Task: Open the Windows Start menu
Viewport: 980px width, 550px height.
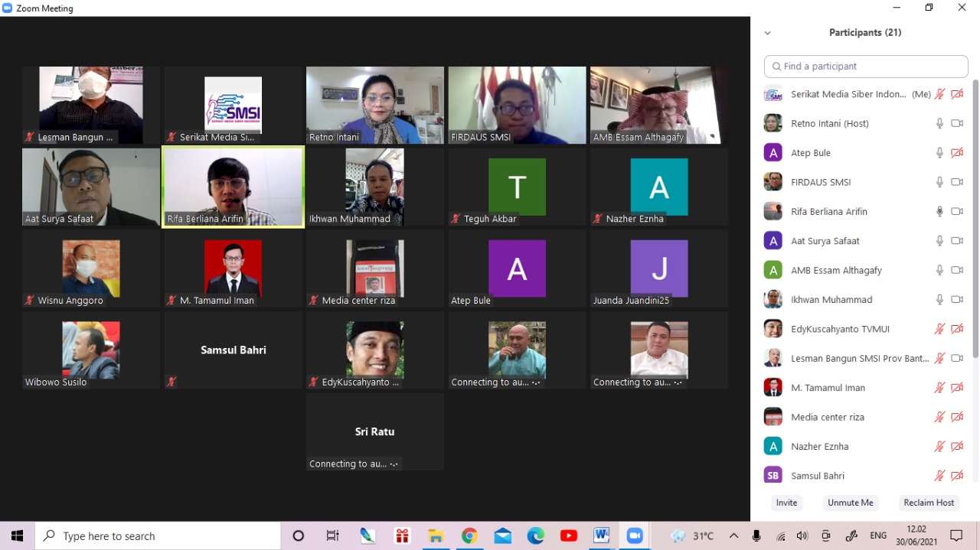Action: pyautogui.click(x=17, y=535)
